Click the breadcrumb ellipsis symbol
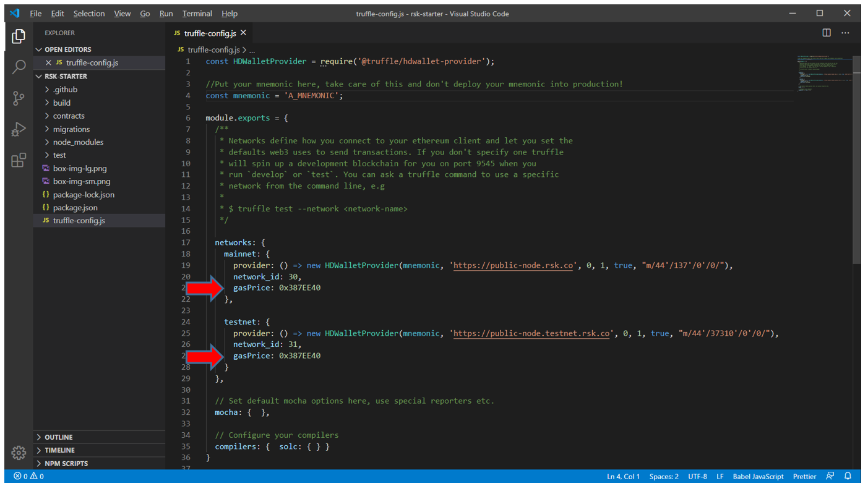The image size is (868, 486). tap(252, 49)
